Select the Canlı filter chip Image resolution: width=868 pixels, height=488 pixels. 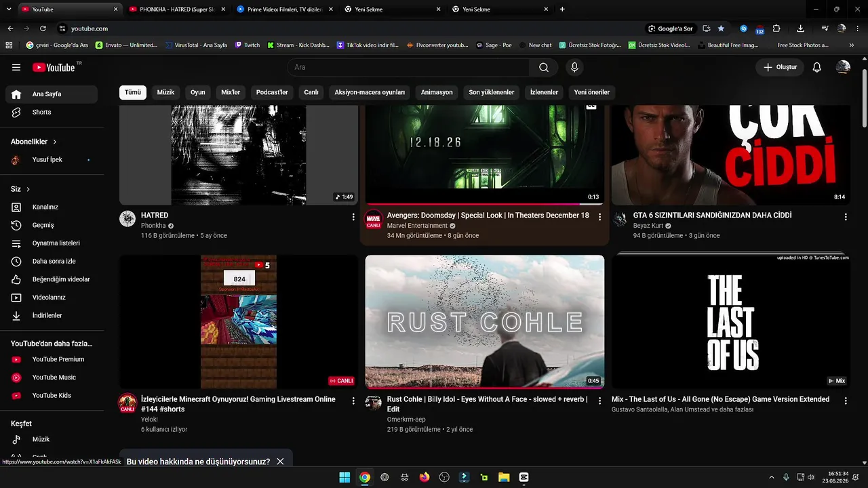pyautogui.click(x=311, y=92)
